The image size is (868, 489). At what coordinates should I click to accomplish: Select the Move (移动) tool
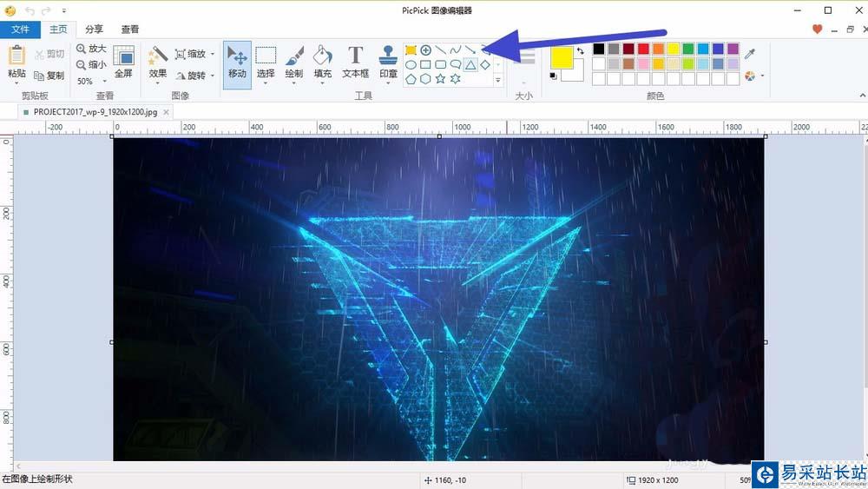point(237,64)
